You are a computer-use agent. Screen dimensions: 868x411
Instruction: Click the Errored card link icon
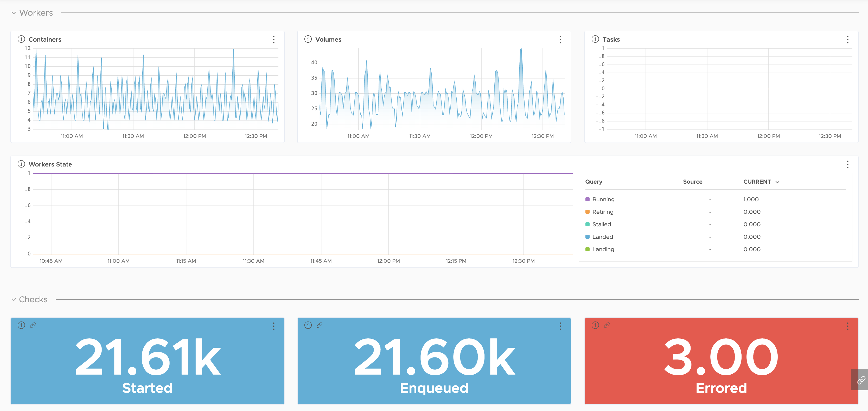coord(607,325)
